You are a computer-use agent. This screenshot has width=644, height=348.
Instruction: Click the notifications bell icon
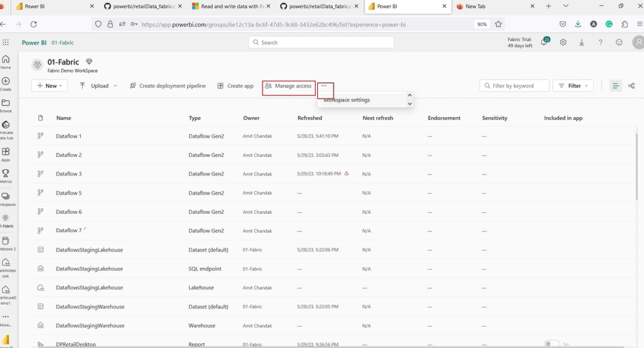(544, 42)
